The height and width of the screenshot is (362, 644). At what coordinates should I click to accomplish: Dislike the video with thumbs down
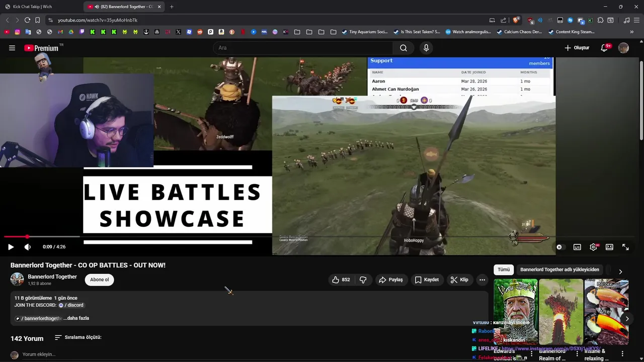(x=363, y=280)
